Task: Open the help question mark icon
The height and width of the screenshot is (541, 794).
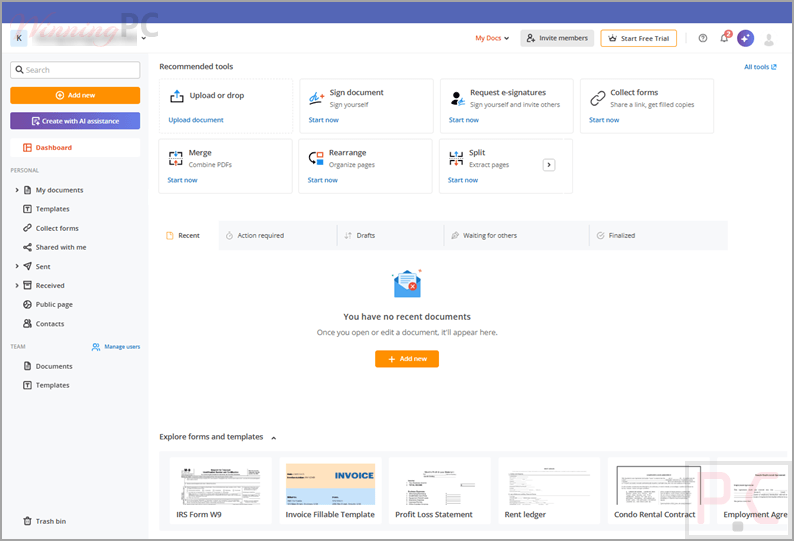Action: tap(702, 38)
